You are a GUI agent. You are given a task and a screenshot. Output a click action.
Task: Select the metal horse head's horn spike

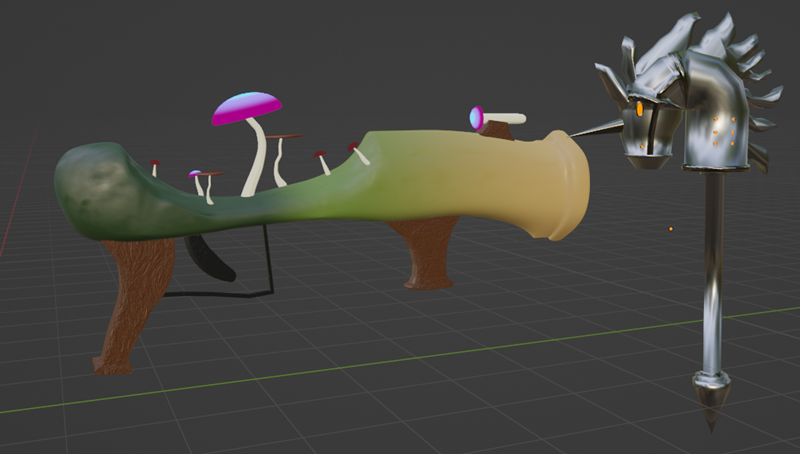tap(596, 129)
